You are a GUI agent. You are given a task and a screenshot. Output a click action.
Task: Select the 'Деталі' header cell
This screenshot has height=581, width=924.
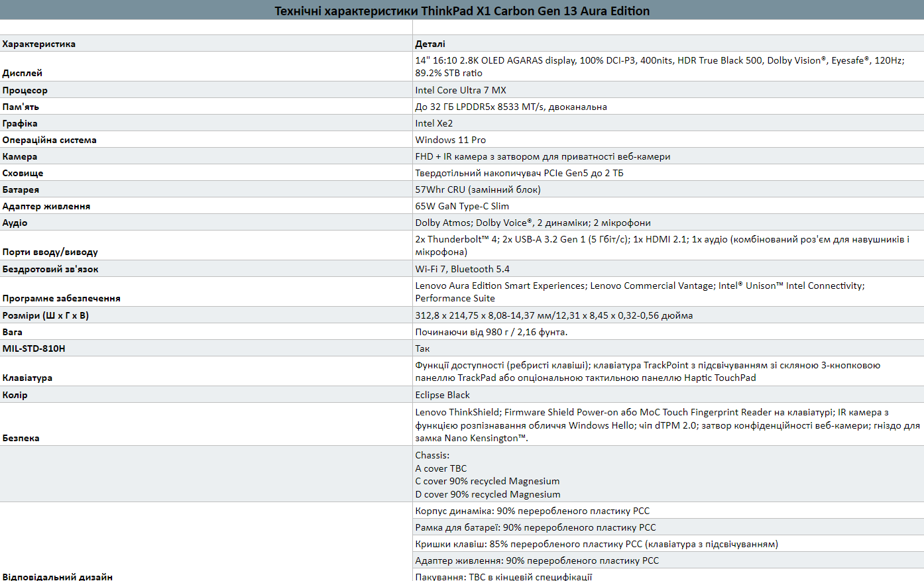pos(668,44)
